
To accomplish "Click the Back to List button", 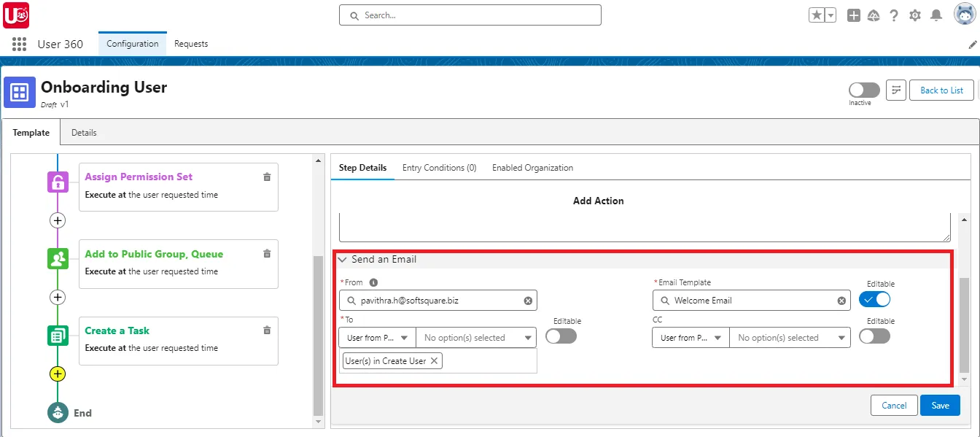I will (941, 90).
